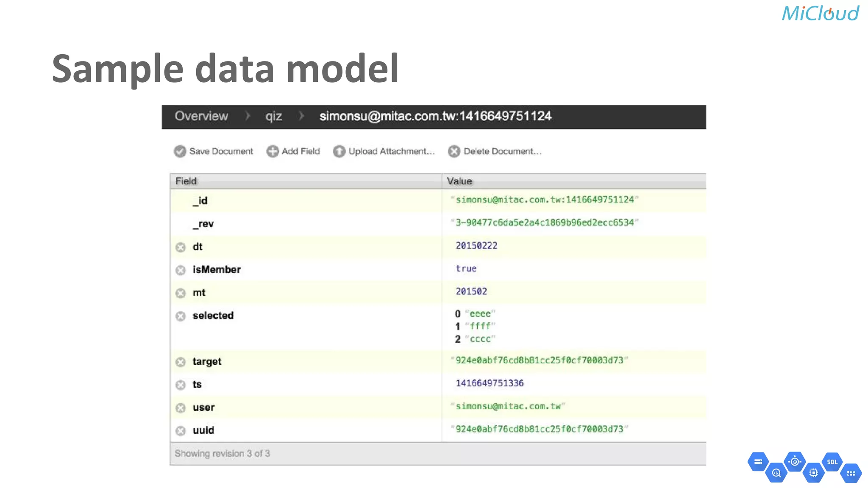868x488 pixels.
Task: Delete the mt field using X icon
Action: pos(181,293)
